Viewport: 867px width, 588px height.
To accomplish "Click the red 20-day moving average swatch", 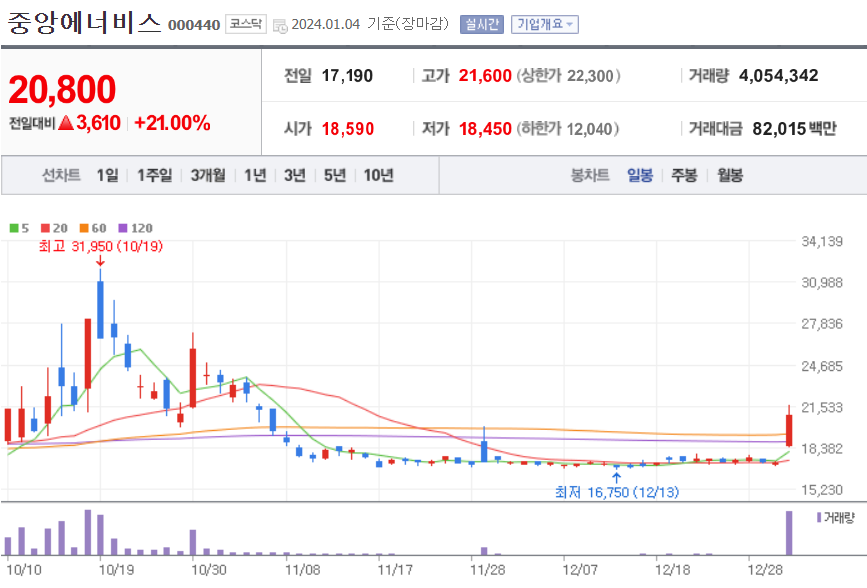I will click(x=45, y=228).
